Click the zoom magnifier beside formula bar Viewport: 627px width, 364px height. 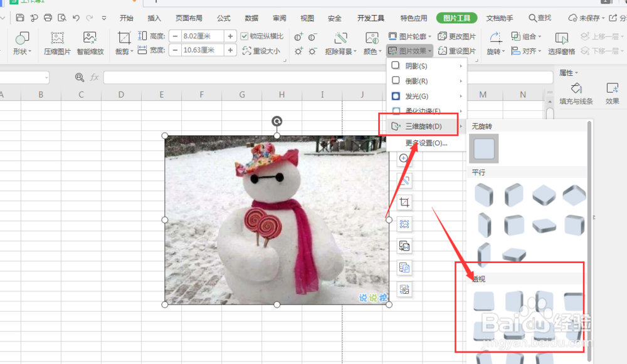click(80, 77)
